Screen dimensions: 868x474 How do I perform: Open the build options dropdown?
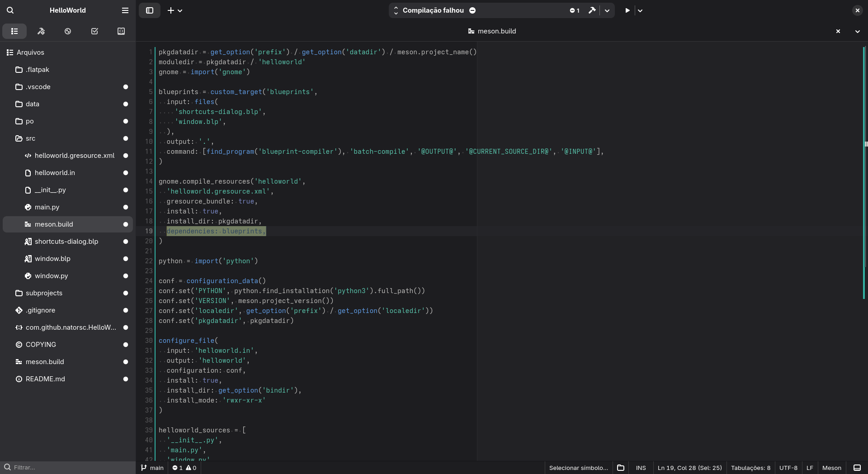(607, 10)
